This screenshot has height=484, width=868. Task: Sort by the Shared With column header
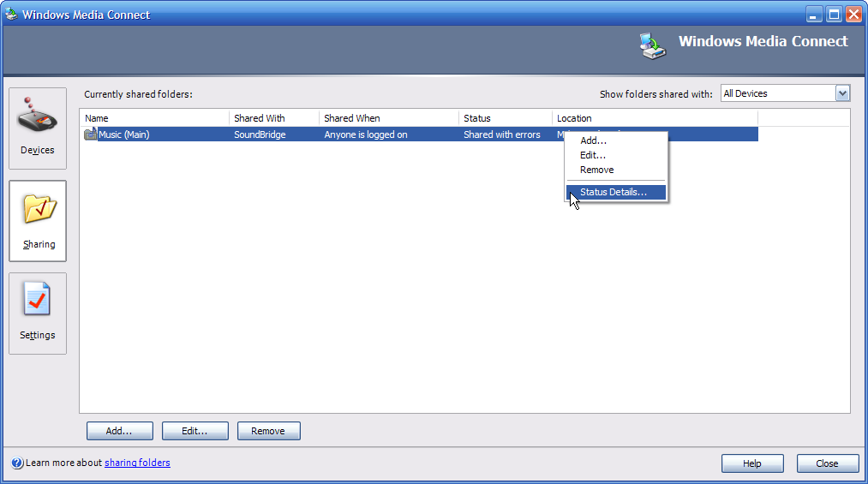click(x=274, y=118)
